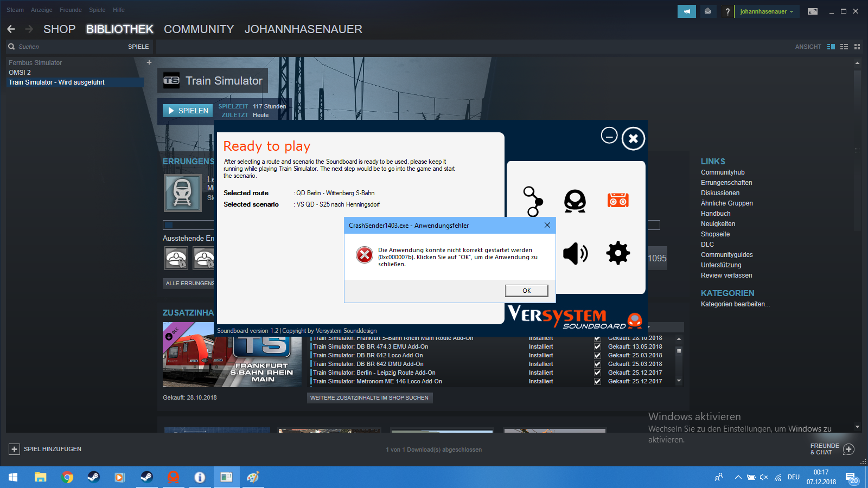Toggle checkbox for DB BR 474.3 EMU Add-On
Image resolution: width=868 pixels, height=488 pixels.
pyautogui.click(x=597, y=346)
